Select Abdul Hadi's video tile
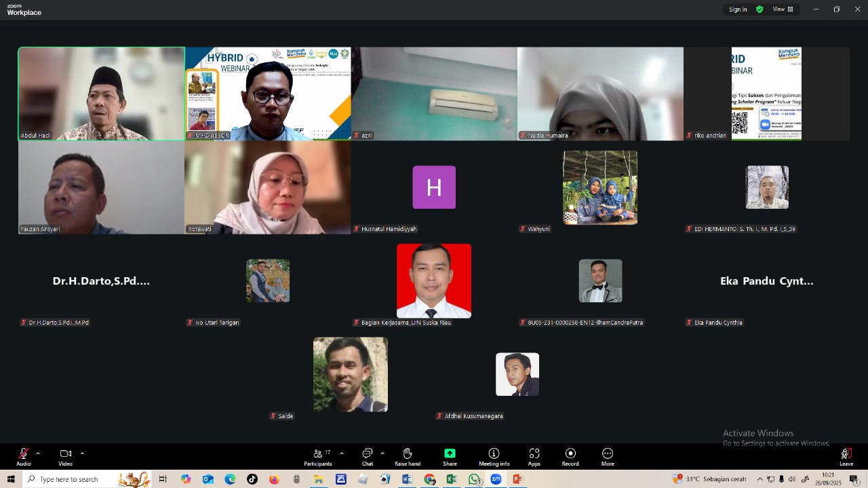Screen dimensions: 868x488 (x=102, y=94)
